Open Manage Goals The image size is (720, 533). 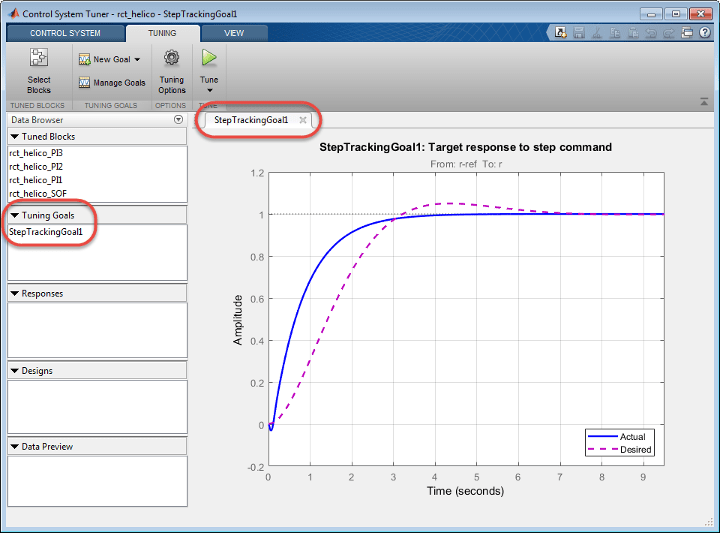click(112, 83)
